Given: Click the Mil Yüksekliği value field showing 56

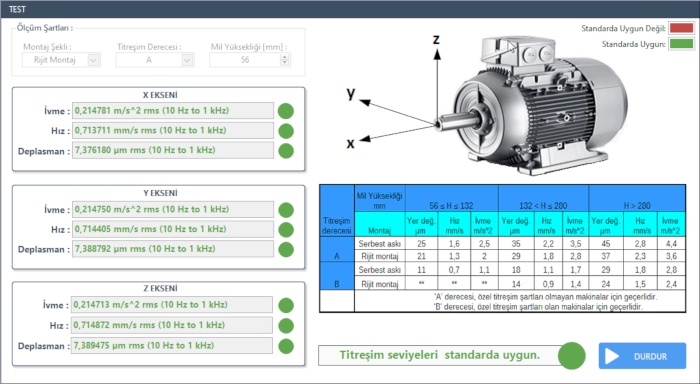Looking at the screenshot, I should (x=245, y=60).
